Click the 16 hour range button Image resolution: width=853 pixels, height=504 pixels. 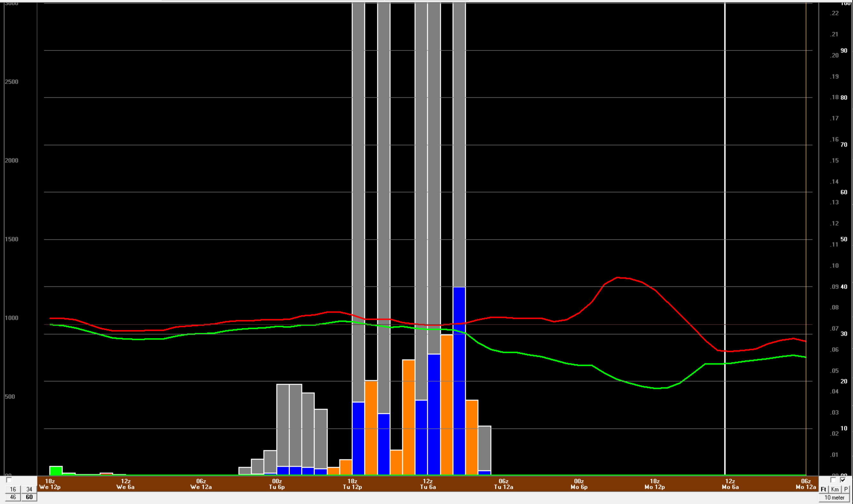pyautogui.click(x=12, y=489)
